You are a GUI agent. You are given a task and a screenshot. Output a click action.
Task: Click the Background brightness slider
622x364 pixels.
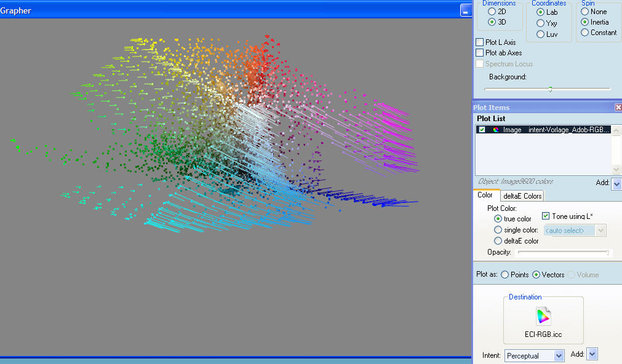coord(550,89)
